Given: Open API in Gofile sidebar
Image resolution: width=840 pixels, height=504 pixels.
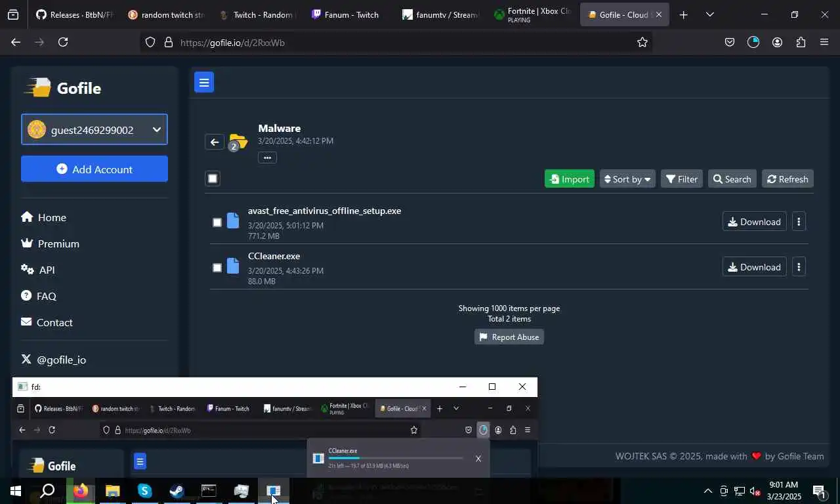Looking at the screenshot, I should point(37,270).
